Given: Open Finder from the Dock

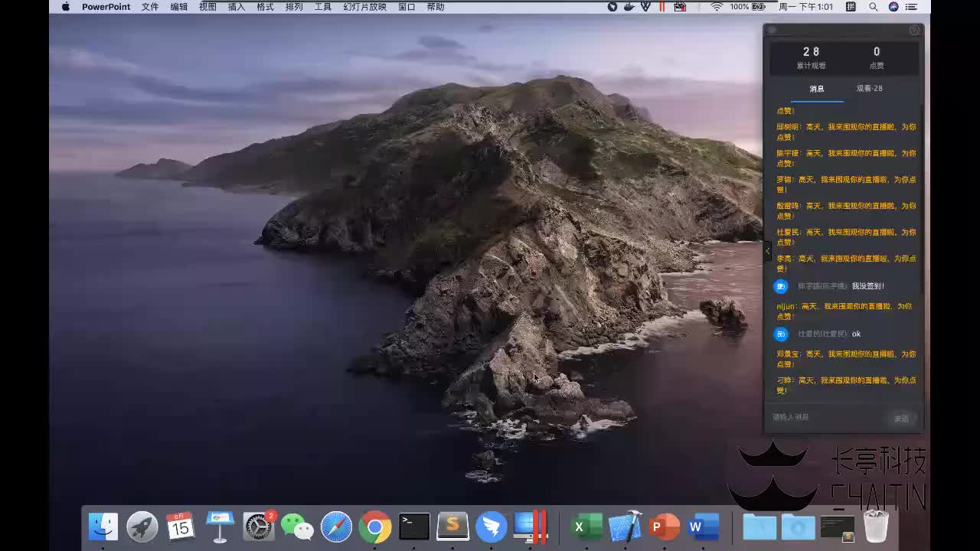Looking at the screenshot, I should [x=103, y=527].
